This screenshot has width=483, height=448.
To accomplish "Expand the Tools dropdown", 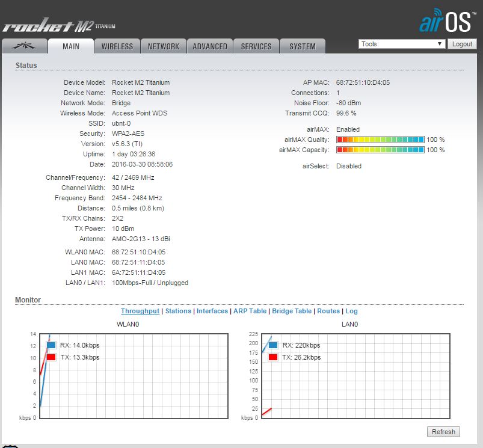I will coord(402,44).
